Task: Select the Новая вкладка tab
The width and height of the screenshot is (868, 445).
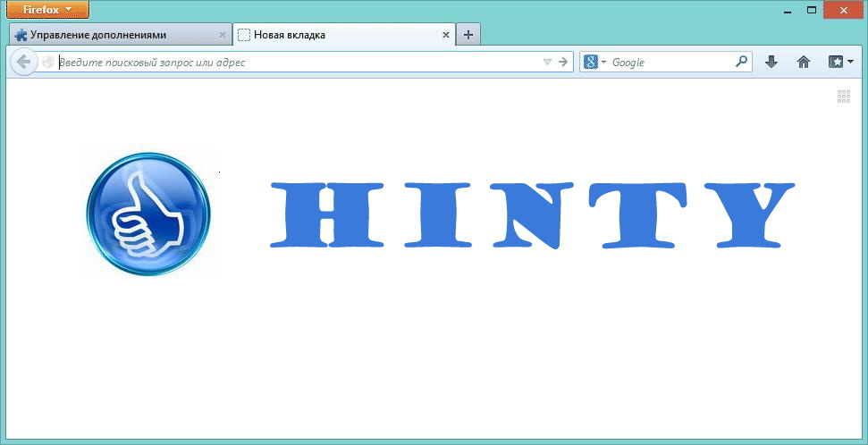Action: point(344,35)
